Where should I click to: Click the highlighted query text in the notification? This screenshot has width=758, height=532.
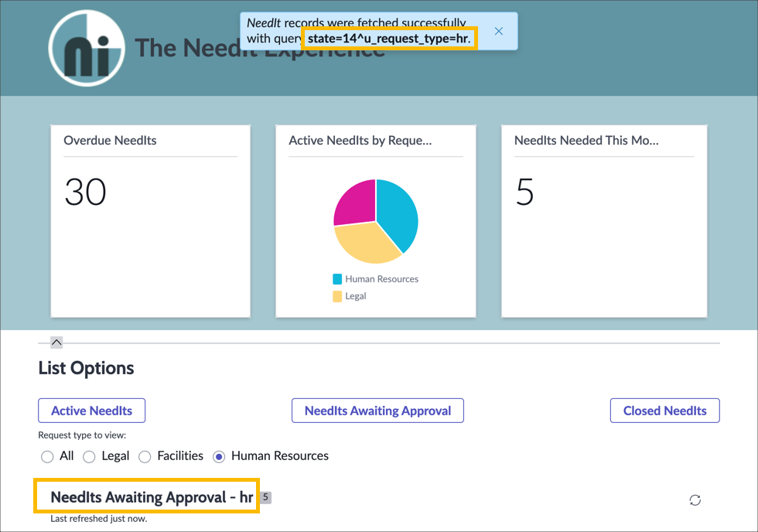389,36
